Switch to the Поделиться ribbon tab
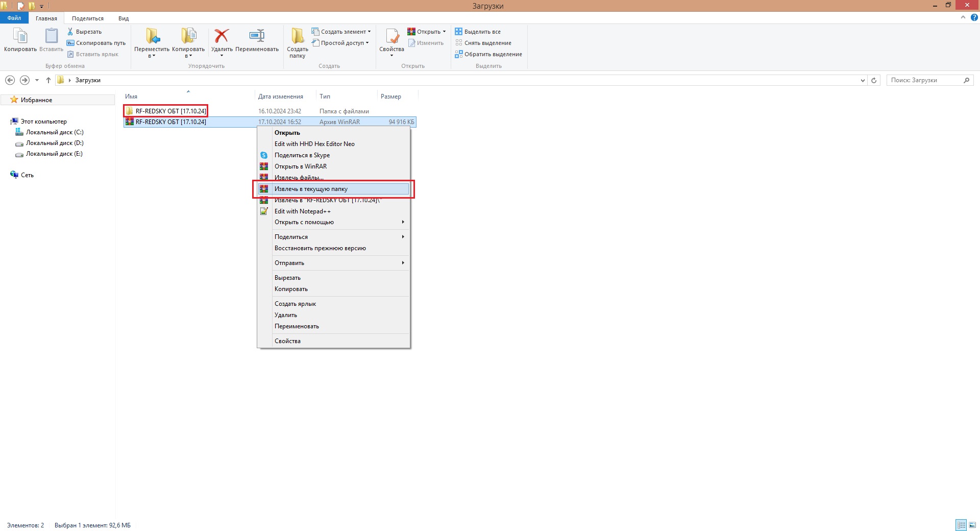This screenshot has width=980, height=531. [x=88, y=18]
